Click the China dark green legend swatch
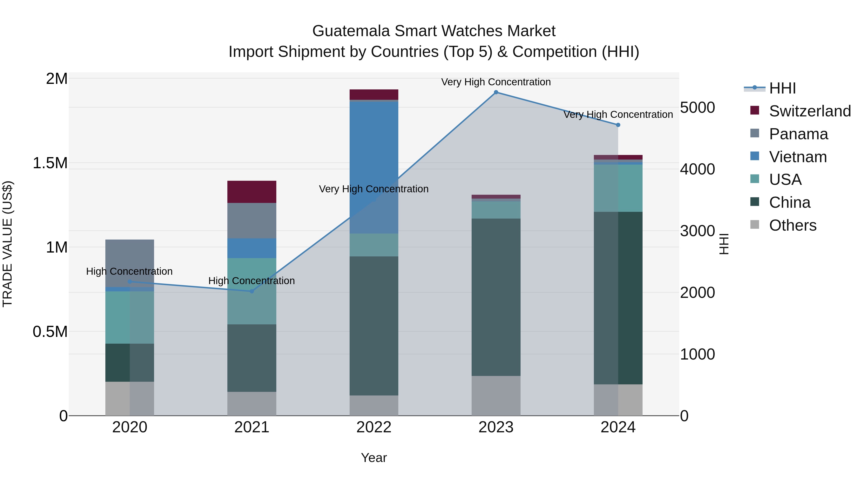 tap(755, 201)
